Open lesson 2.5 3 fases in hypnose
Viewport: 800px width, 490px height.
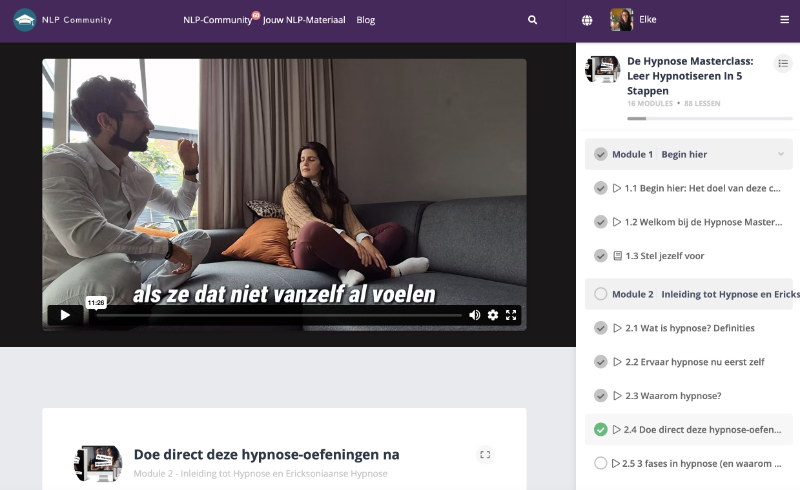point(702,463)
